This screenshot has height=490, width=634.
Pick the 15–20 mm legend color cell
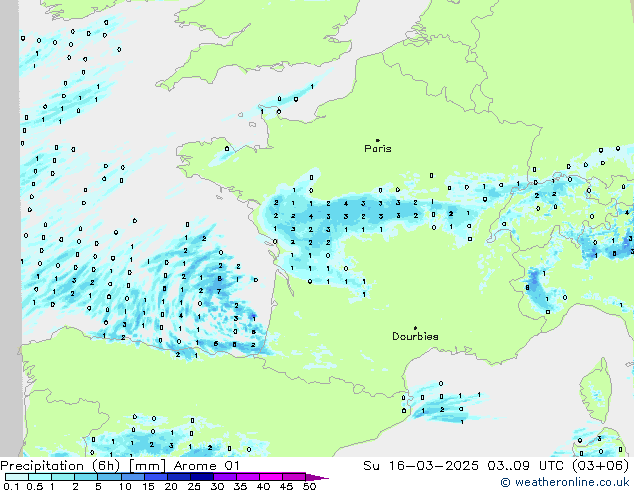[156, 477]
